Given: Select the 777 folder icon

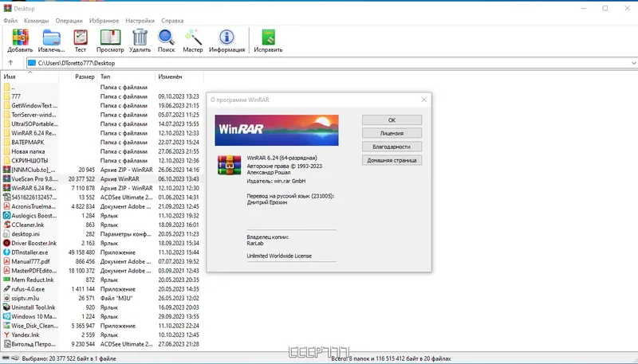Looking at the screenshot, I should click(x=6, y=96).
